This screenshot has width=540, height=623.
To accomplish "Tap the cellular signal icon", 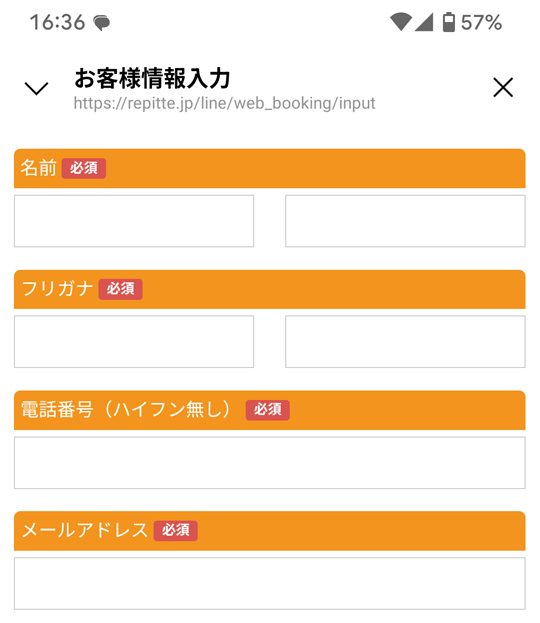I will click(424, 22).
